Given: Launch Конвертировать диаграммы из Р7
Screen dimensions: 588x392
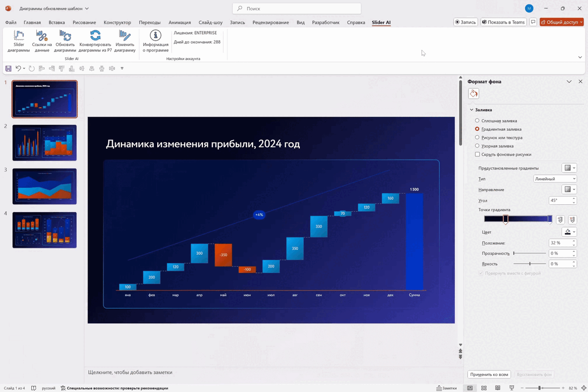Looking at the screenshot, I should pos(95,41).
